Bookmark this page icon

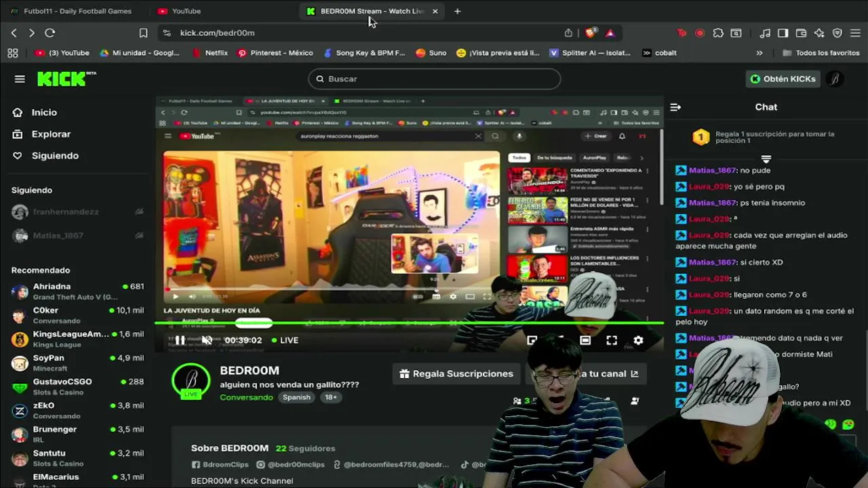pos(143,33)
